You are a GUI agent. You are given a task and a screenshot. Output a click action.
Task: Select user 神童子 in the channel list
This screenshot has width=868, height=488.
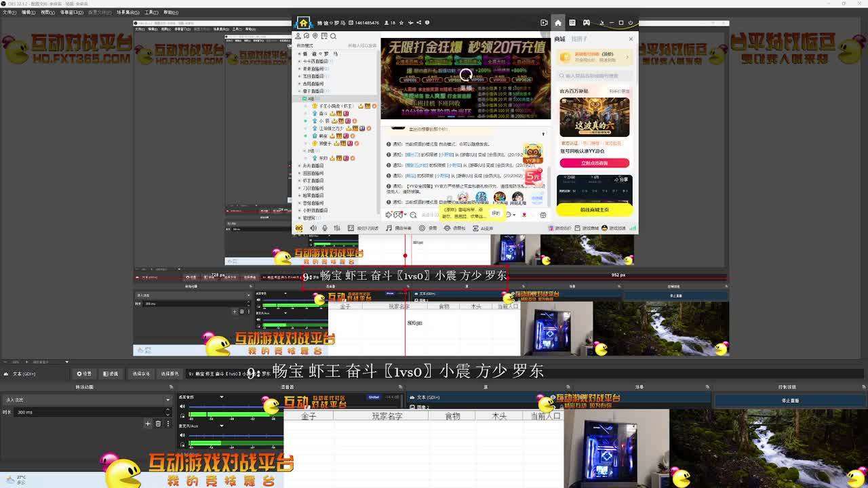(325, 143)
